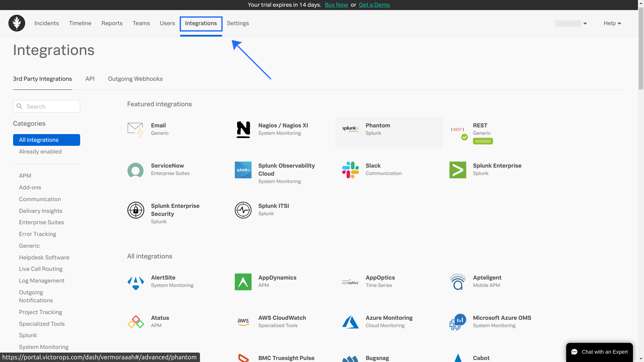Open the ServiceNow integration icon
Viewport: 644px width, 362px height.
click(136, 170)
